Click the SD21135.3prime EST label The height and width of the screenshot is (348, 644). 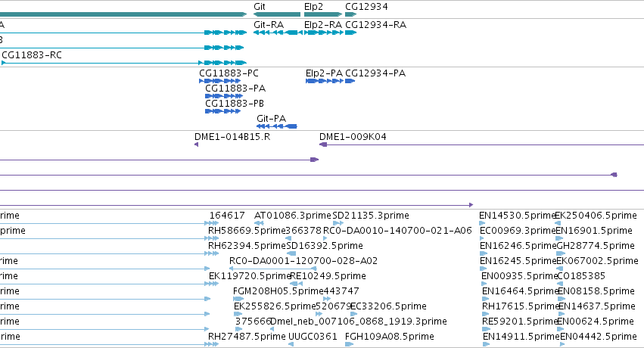371,216
